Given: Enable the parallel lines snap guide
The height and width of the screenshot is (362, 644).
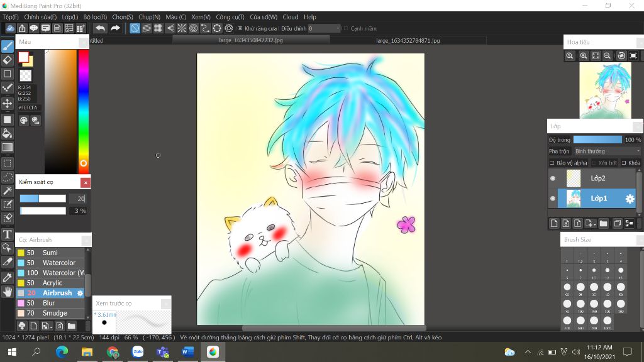Looking at the screenshot, I should coord(146,28).
